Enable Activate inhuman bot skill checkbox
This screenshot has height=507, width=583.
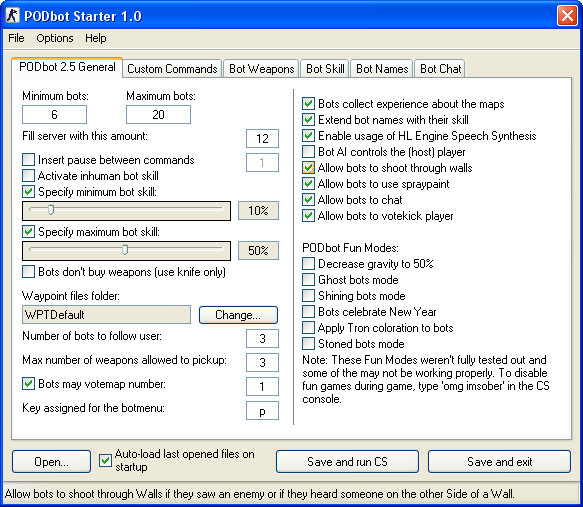[29, 175]
